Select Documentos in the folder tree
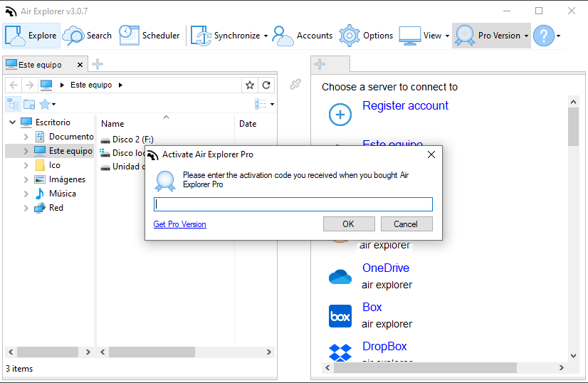This screenshot has width=588, height=383. [71, 137]
